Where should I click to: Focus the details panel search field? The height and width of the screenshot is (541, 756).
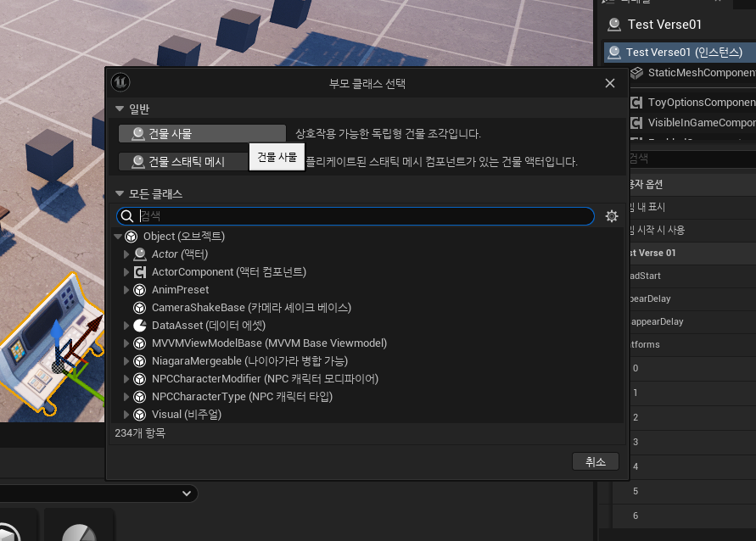coord(692,159)
